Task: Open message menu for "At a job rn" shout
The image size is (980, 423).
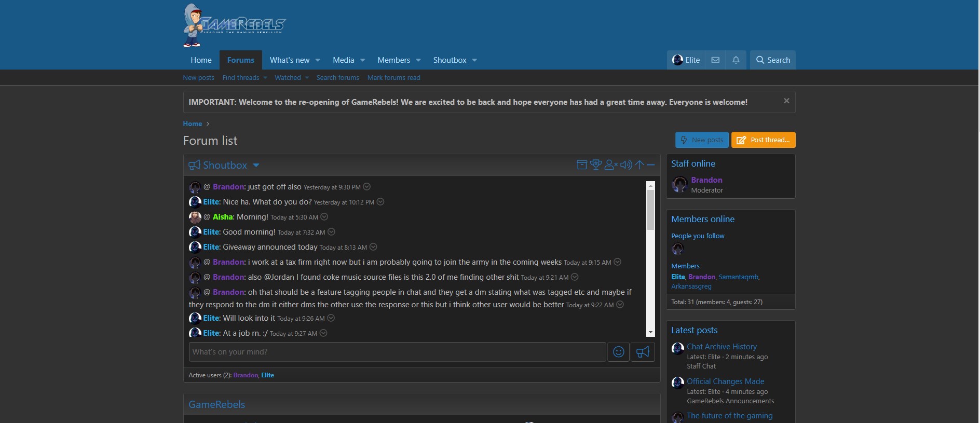Action: click(x=323, y=333)
